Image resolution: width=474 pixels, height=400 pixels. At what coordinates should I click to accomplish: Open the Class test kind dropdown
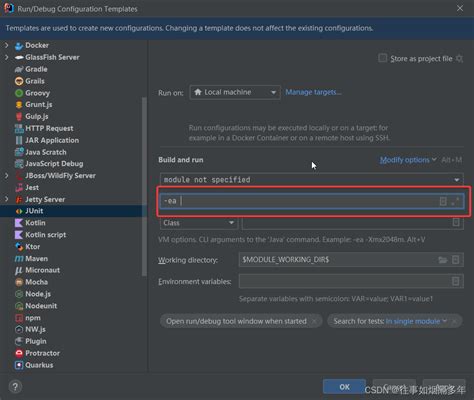(199, 223)
